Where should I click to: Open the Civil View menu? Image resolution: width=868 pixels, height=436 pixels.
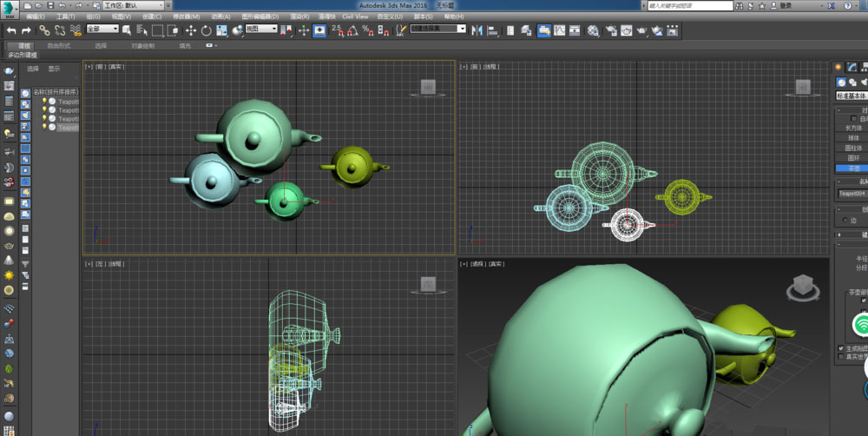pos(354,17)
